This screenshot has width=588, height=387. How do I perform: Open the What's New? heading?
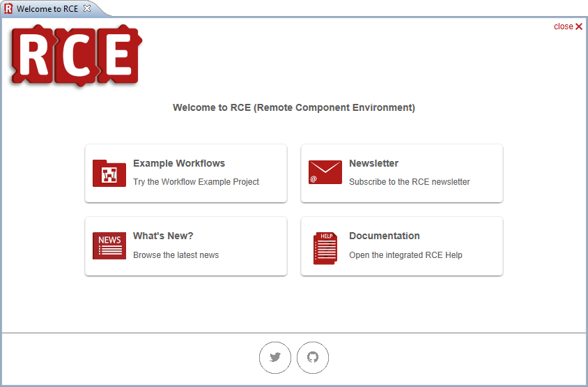click(x=163, y=236)
